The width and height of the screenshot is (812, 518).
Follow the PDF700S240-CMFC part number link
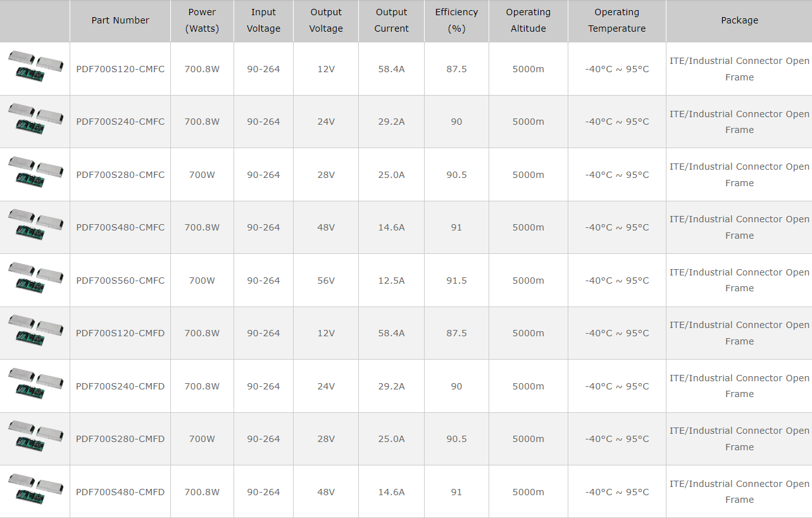(x=120, y=122)
